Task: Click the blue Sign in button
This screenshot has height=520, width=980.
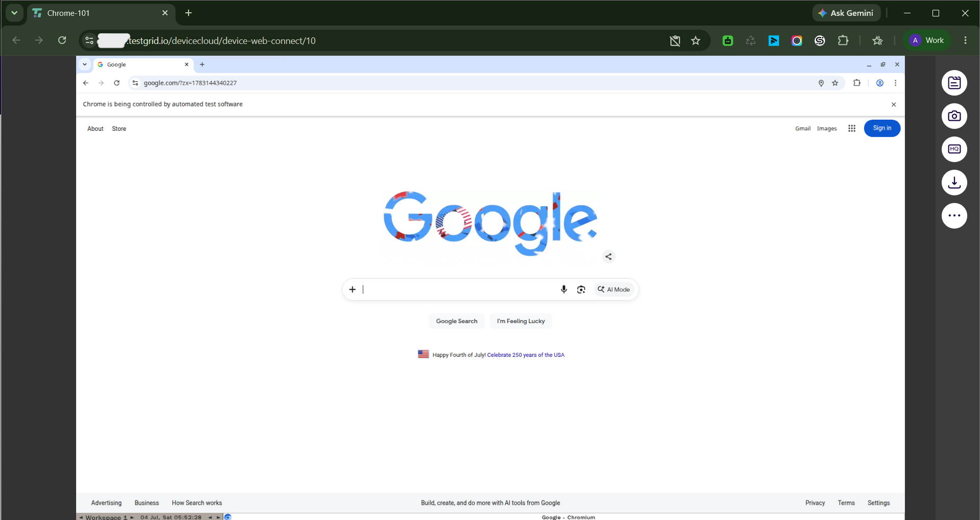Action: coord(882,128)
